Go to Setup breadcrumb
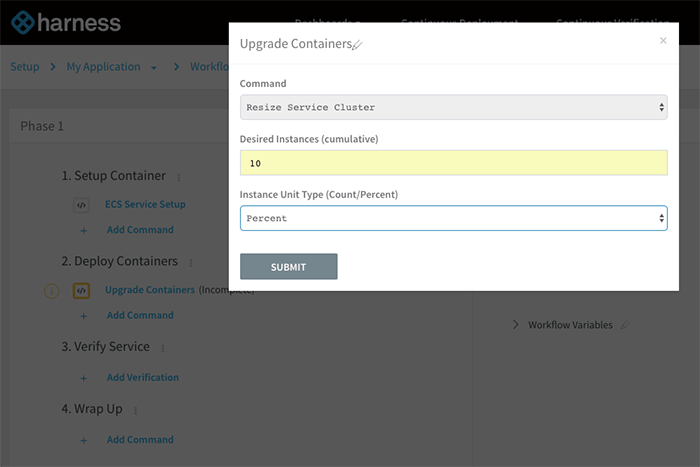Screen dimensions: 700x467 click(25, 67)
